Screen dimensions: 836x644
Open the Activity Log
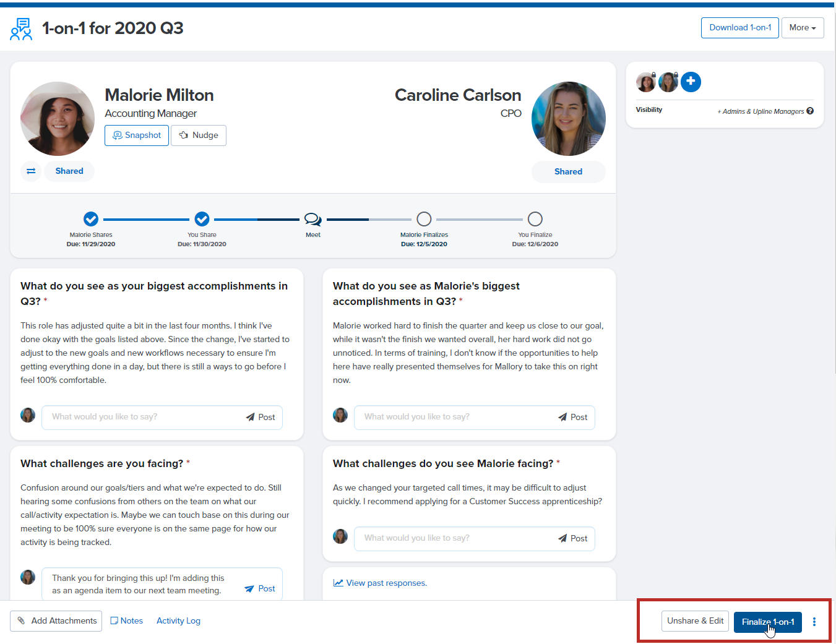pos(178,621)
